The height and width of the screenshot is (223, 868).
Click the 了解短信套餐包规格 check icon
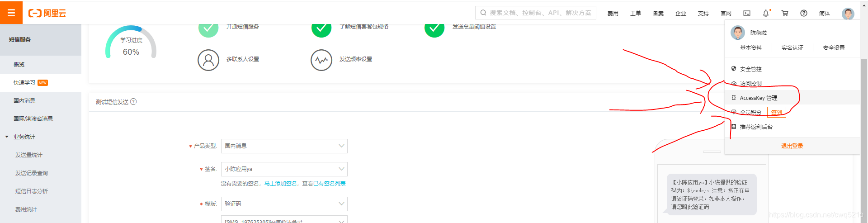coord(321,29)
